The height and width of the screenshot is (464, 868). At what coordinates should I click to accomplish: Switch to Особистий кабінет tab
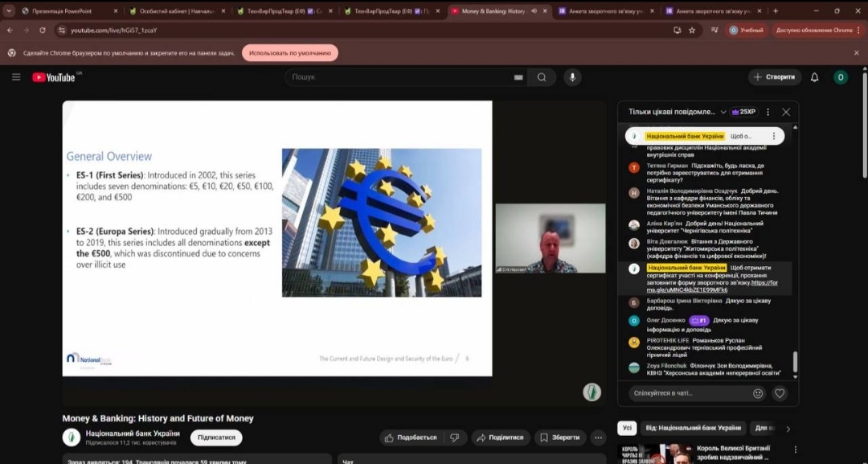177,11
